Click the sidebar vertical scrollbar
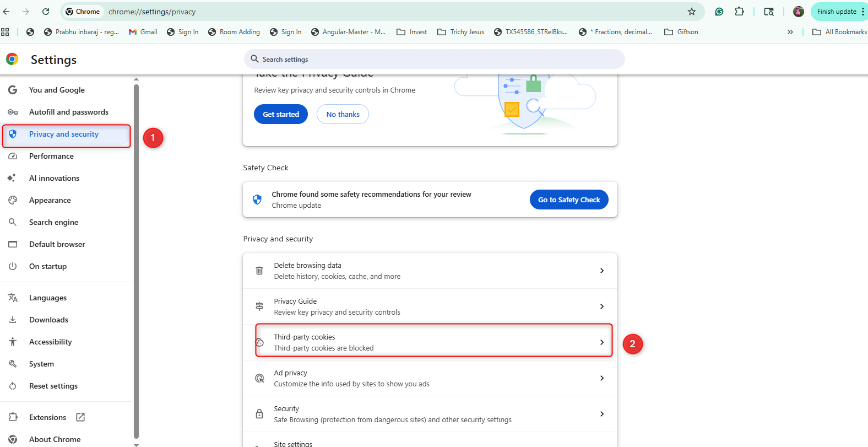 [x=136, y=259]
